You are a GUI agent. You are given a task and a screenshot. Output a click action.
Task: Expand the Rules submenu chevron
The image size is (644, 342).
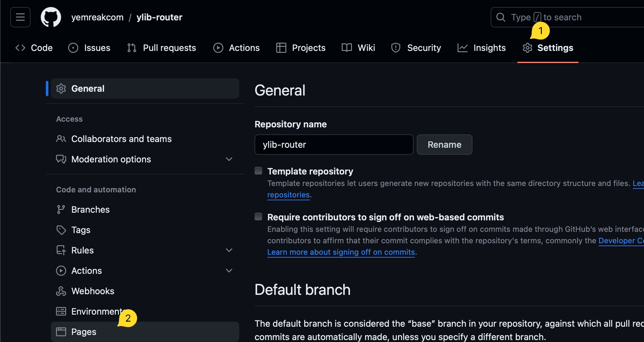pos(229,250)
